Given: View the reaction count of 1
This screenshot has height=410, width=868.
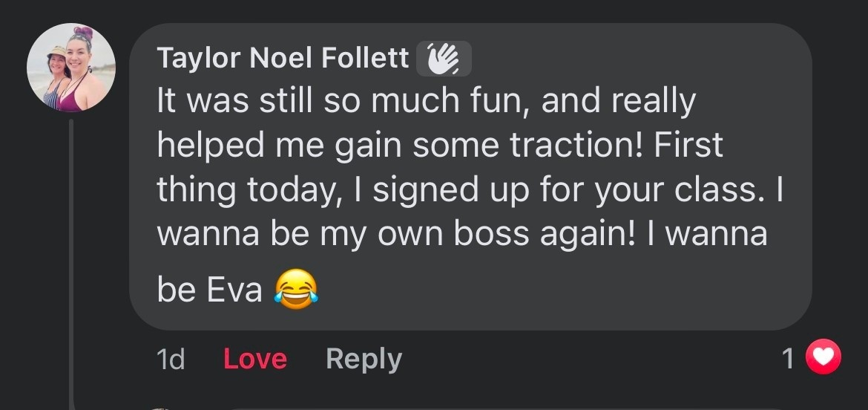Looking at the screenshot, I should pos(789,359).
